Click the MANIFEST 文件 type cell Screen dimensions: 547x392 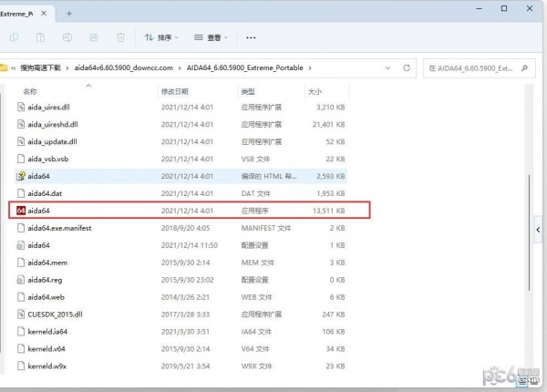[266, 228]
